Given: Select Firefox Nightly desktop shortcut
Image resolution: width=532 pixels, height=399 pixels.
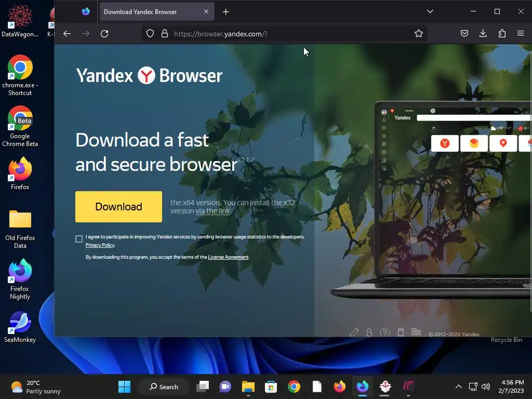Looking at the screenshot, I should pos(20,279).
